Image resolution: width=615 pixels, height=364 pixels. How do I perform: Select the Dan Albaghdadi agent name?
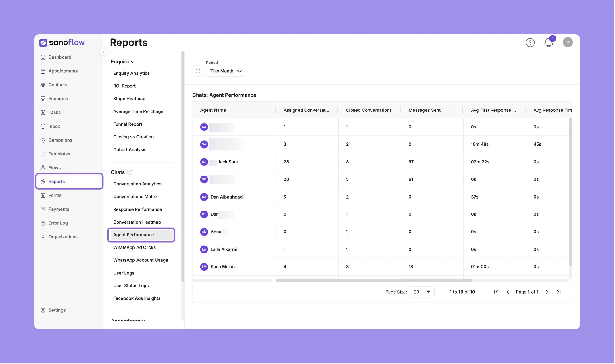pos(227,197)
